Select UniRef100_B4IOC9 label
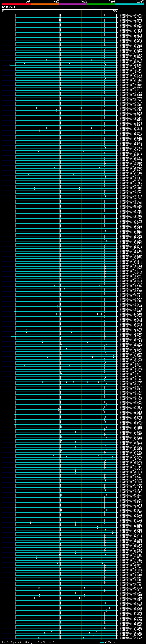146x644 pixels. pos(131,560)
